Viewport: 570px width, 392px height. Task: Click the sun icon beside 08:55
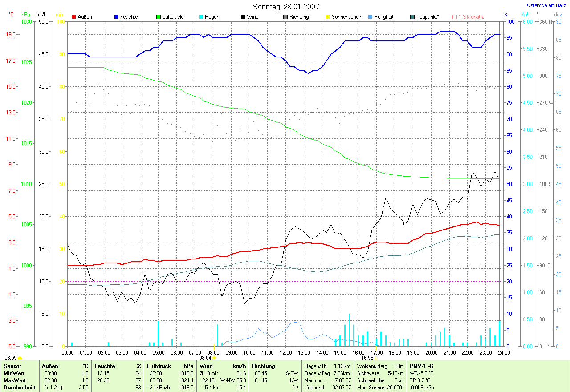(x=20, y=357)
